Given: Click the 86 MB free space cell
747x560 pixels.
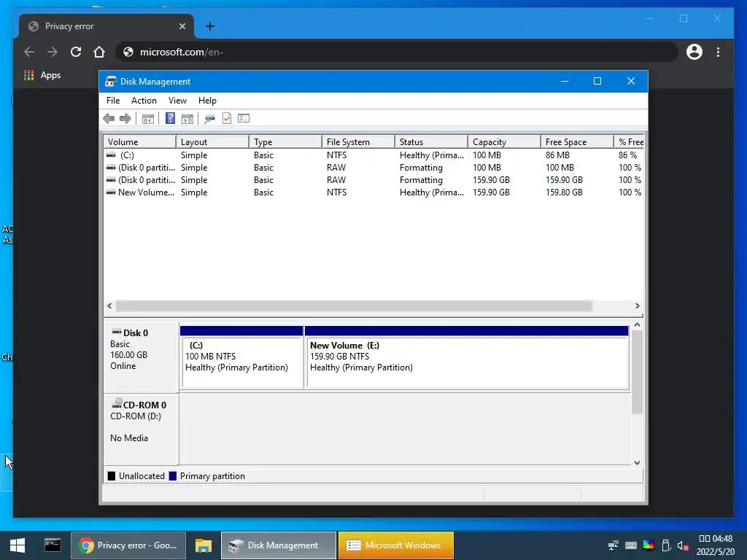Looking at the screenshot, I should click(557, 155).
